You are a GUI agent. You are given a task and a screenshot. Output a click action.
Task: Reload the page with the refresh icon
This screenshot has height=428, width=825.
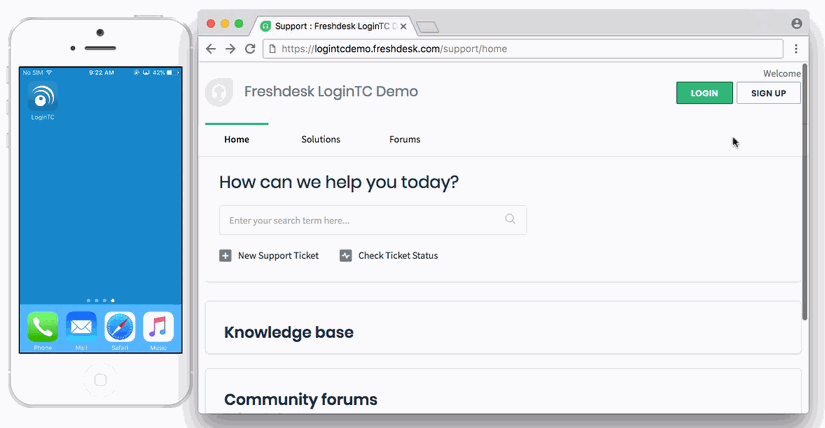[x=250, y=49]
